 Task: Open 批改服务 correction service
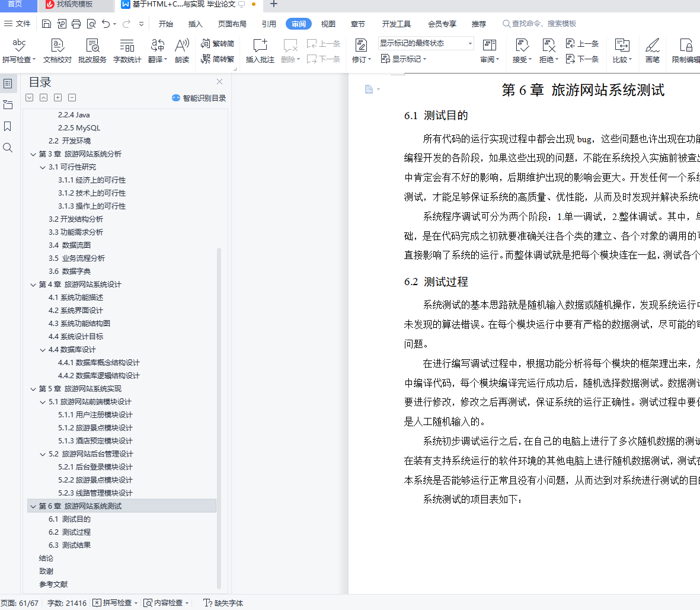(92, 51)
